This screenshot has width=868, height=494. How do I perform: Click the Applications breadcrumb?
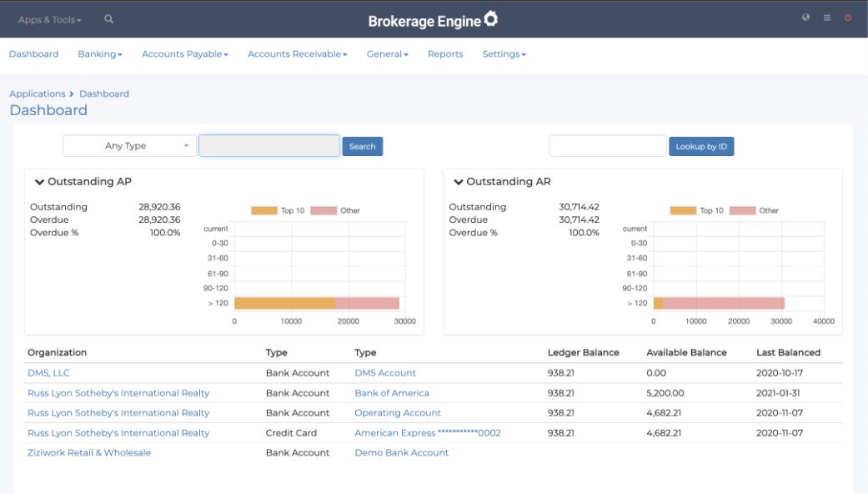pos(37,93)
